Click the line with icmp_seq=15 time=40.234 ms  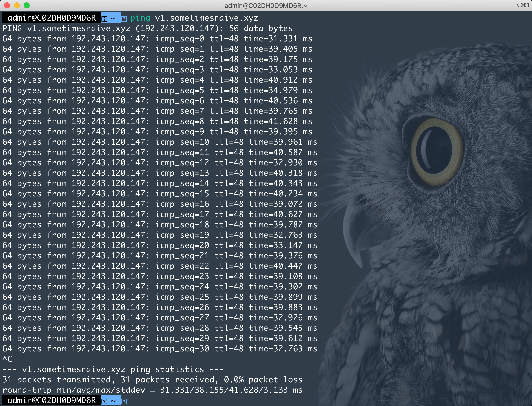click(x=160, y=194)
